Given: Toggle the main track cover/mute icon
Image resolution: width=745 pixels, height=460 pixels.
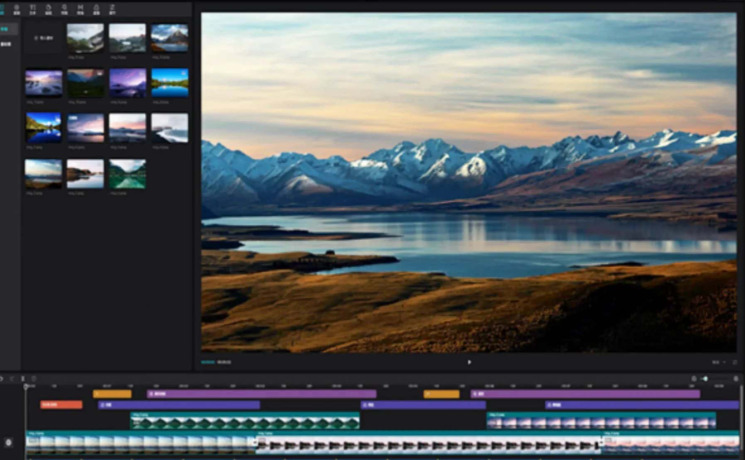Looking at the screenshot, I should click(x=8, y=442).
